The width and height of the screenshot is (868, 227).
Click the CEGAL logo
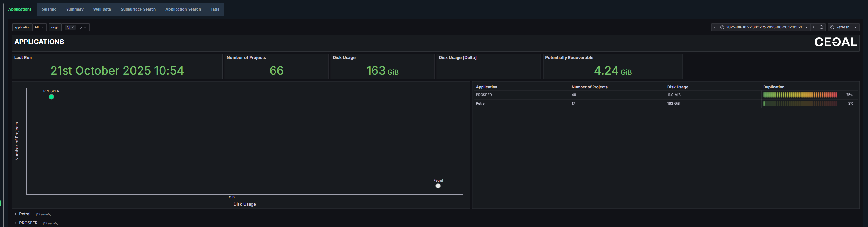(x=836, y=42)
